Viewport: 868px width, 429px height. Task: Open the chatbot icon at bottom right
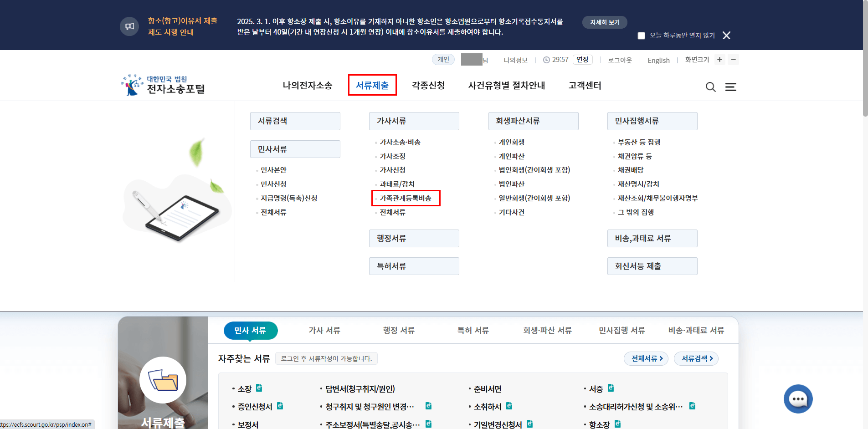797,399
